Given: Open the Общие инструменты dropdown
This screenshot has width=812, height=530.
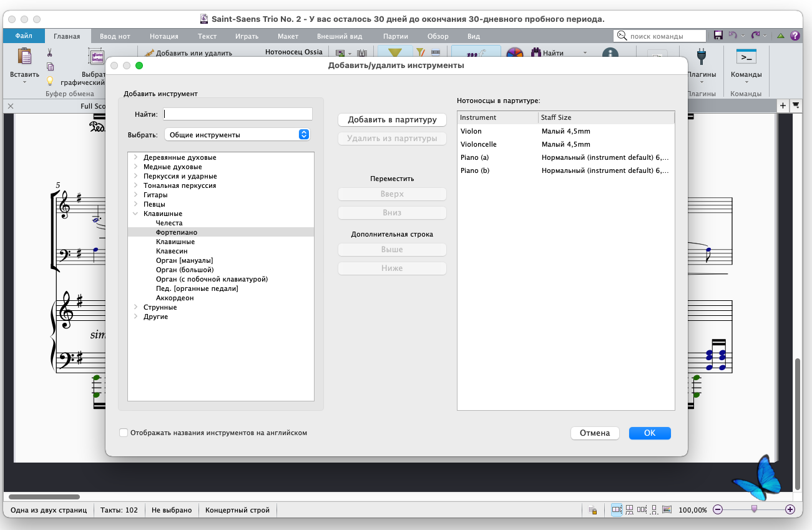Looking at the screenshot, I should pos(237,134).
